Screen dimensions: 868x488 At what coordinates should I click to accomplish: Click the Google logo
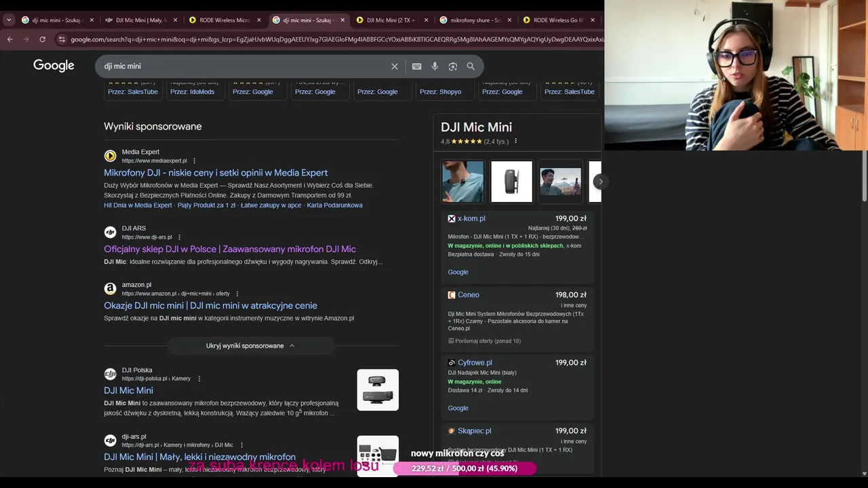tap(54, 66)
